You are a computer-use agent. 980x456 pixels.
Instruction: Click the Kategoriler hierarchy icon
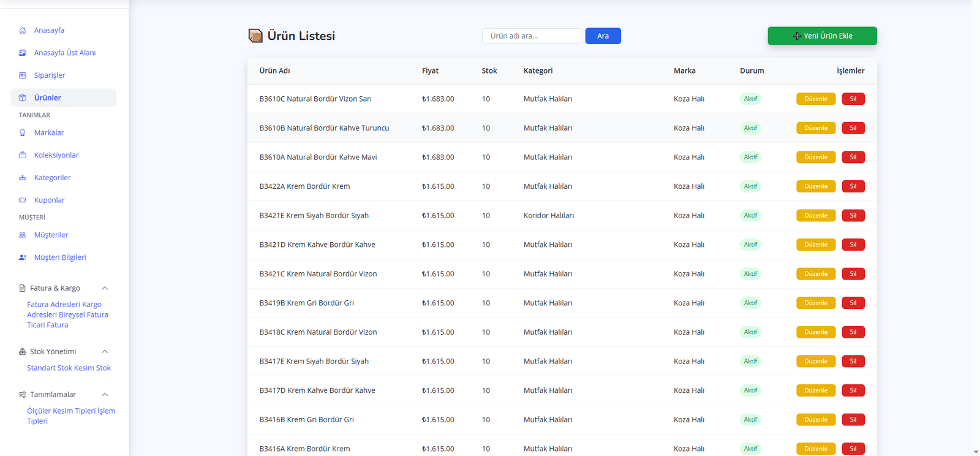pos(23,178)
